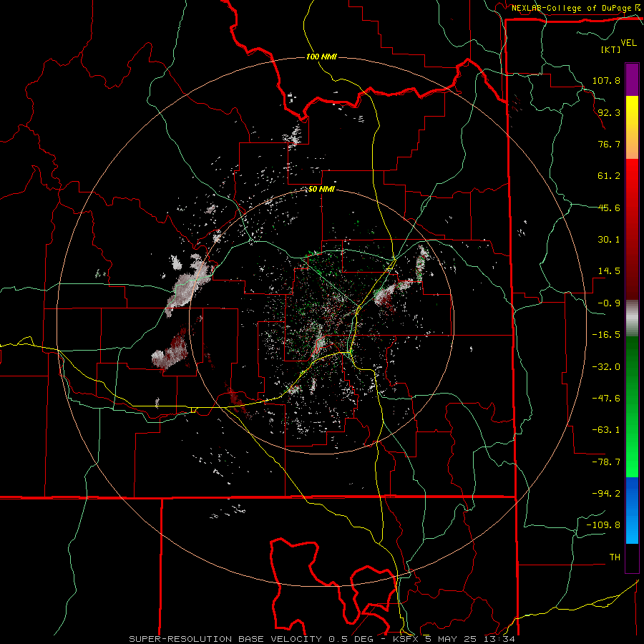Image resolution: width=644 pixels, height=644 pixels.
Task: Click the -109.8 velocity scale value
Action: pyautogui.click(x=603, y=525)
